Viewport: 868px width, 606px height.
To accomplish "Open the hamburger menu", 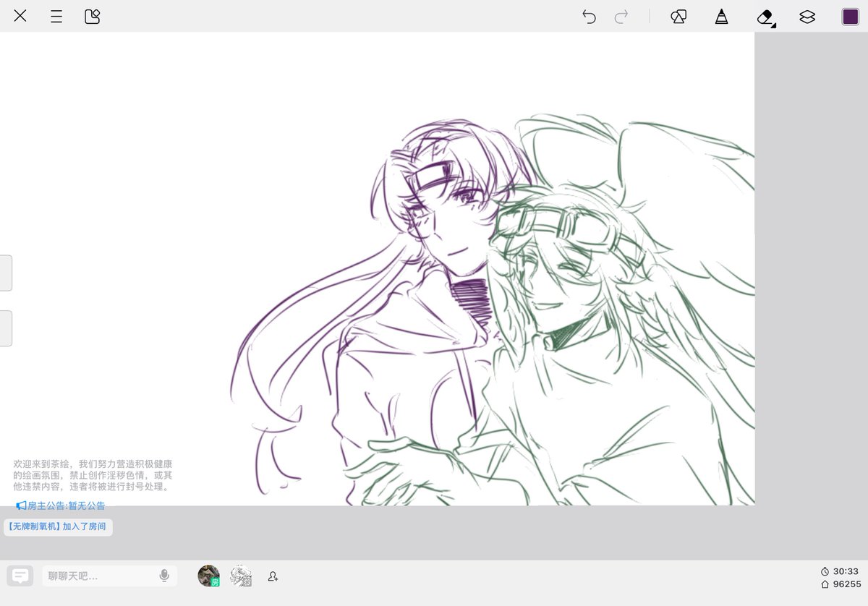I will coord(56,16).
